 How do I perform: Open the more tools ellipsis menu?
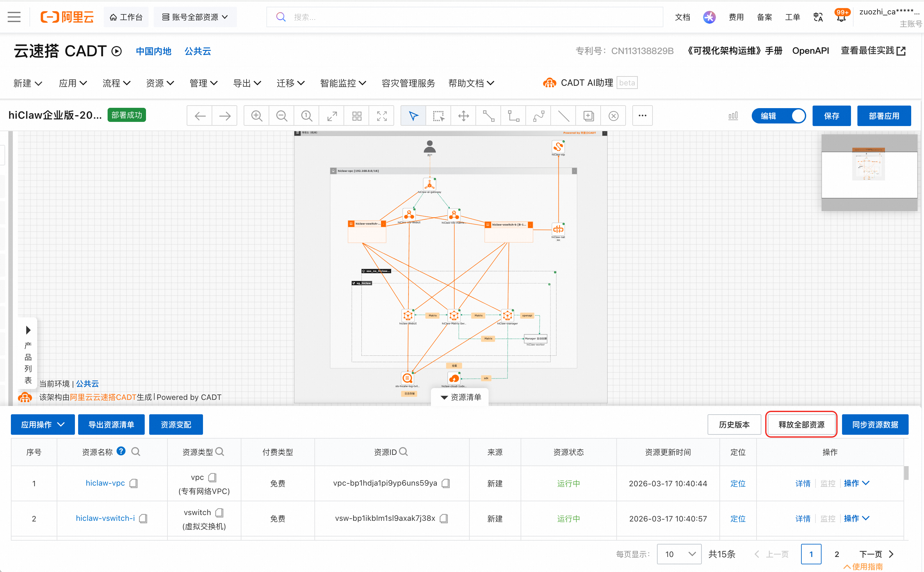pyautogui.click(x=642, y=116)
